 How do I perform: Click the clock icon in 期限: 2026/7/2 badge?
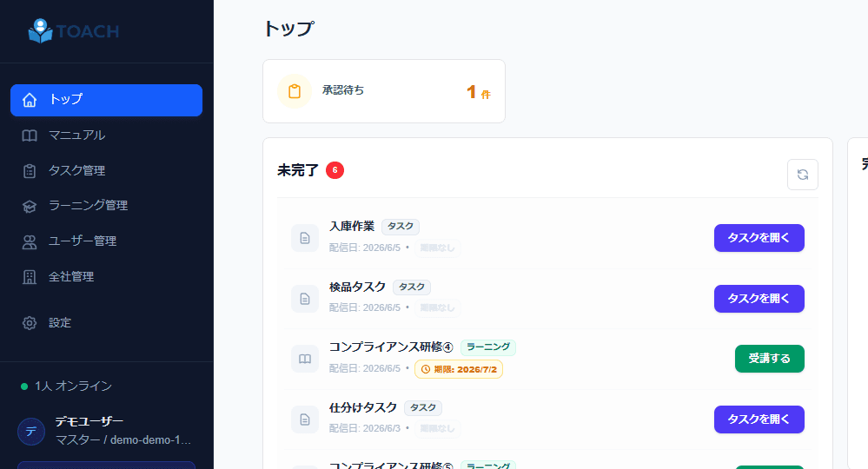point(426,369)
